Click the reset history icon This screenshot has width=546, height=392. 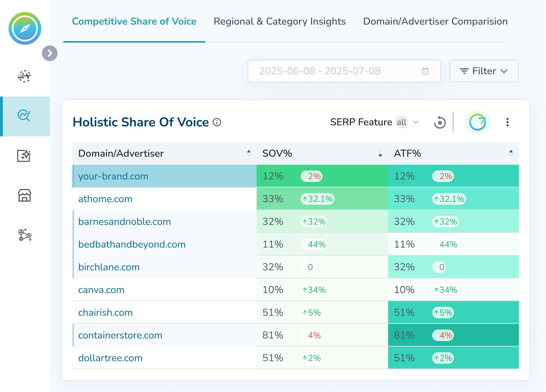tap(440, 122)
